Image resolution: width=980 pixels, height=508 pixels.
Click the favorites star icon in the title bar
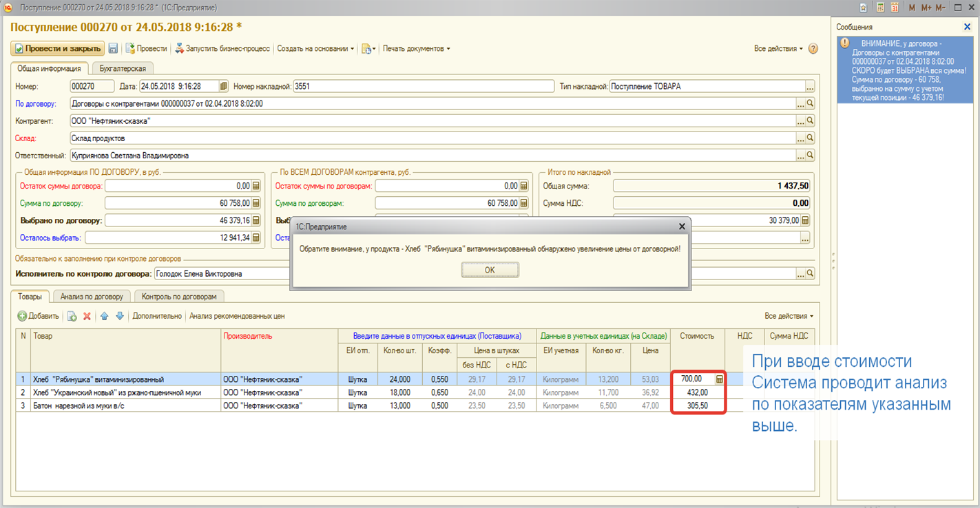[x=864, y=8]
